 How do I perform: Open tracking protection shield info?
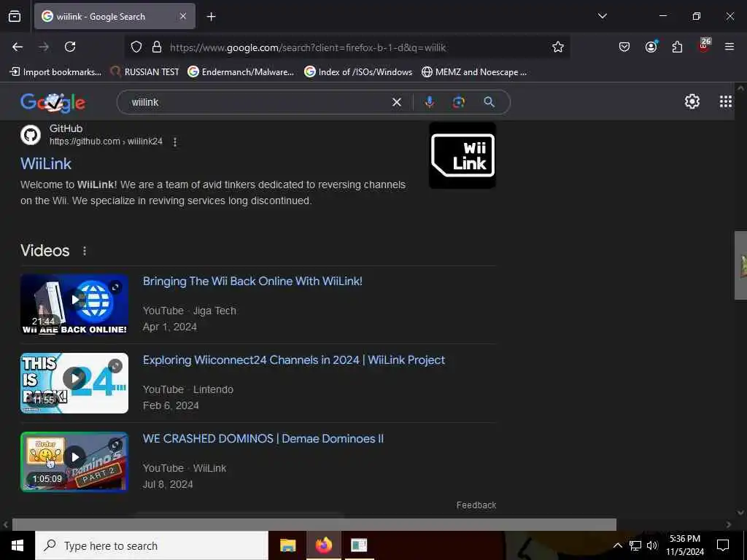tap(136, 47)
